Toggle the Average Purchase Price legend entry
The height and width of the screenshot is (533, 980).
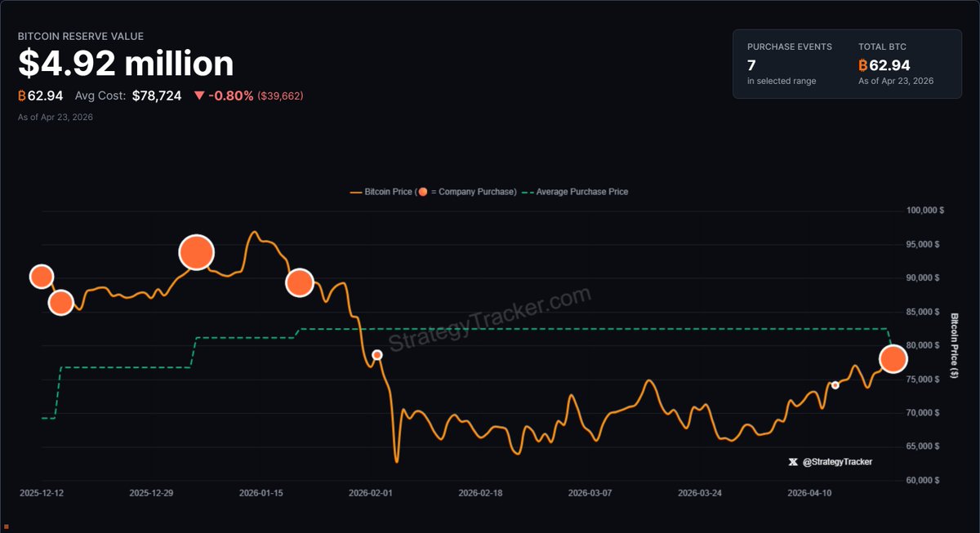point(575,192)
